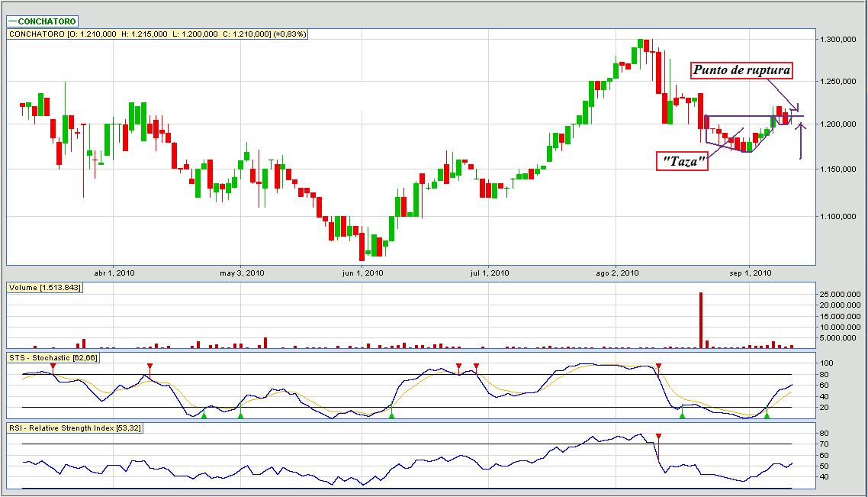This screenshot has height=497, width=868.
Task: Click the tallest volume spike bar
Action: click(700, 320)
